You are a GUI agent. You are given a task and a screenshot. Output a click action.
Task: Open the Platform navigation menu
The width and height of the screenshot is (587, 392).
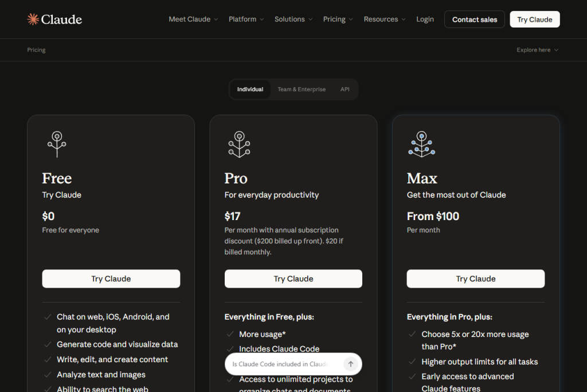[x=246, y=19]
